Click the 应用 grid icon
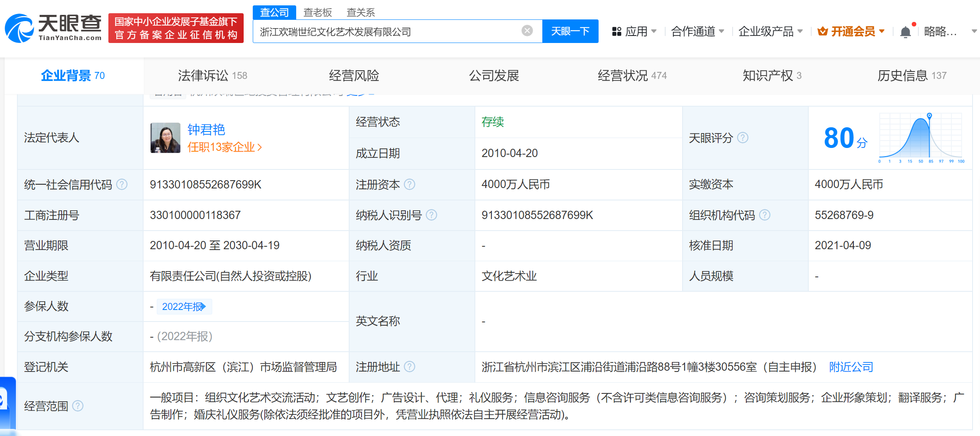The height and width of the screenshot is (436, 980). tap(617, 31)
